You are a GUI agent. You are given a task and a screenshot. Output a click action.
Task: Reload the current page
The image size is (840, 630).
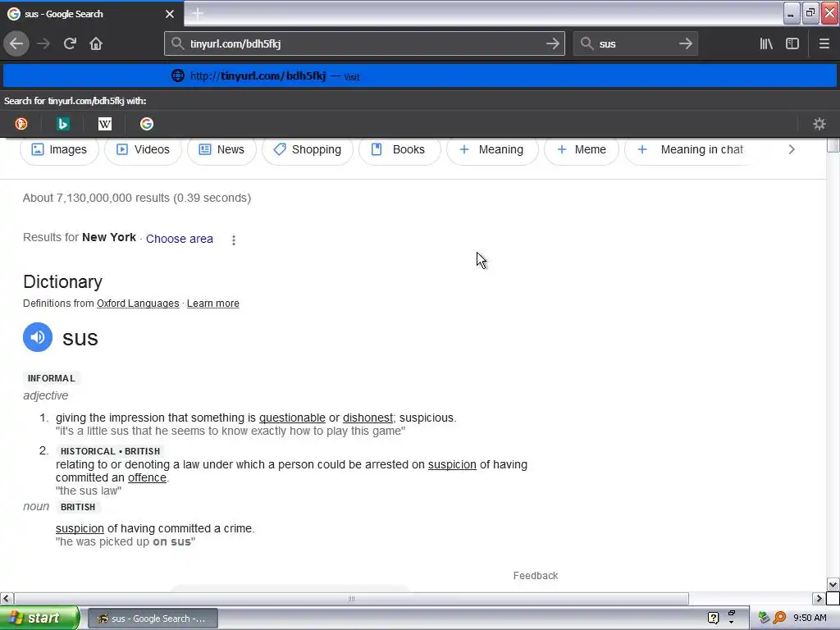(70, 44)
